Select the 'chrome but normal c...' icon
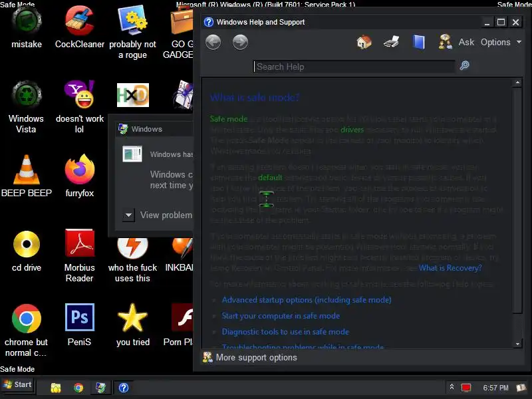The width and height of the screenshot is (532, 399). pyautogui.click(x=26, y=330)
